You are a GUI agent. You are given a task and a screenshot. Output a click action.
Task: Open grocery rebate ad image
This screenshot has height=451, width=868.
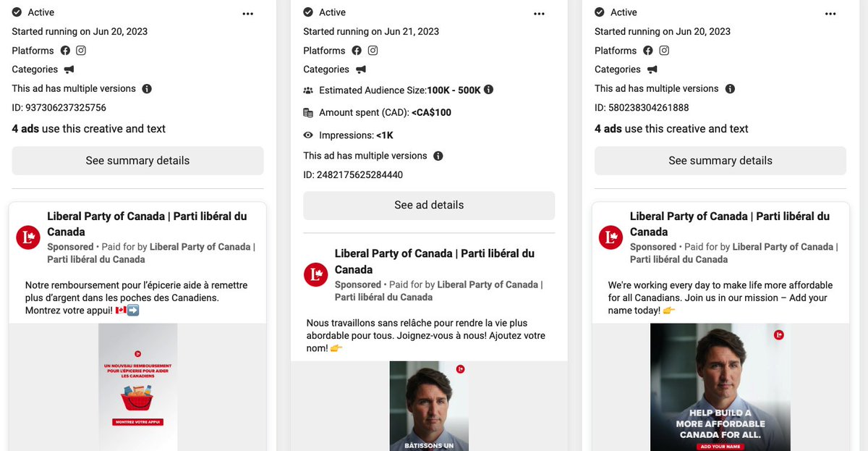point(137,387)
